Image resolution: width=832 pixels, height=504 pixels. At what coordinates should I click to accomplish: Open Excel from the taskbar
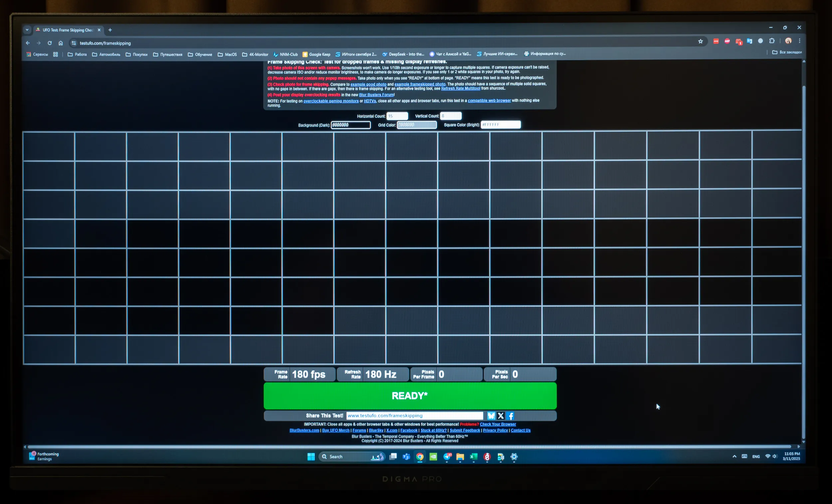473,456
